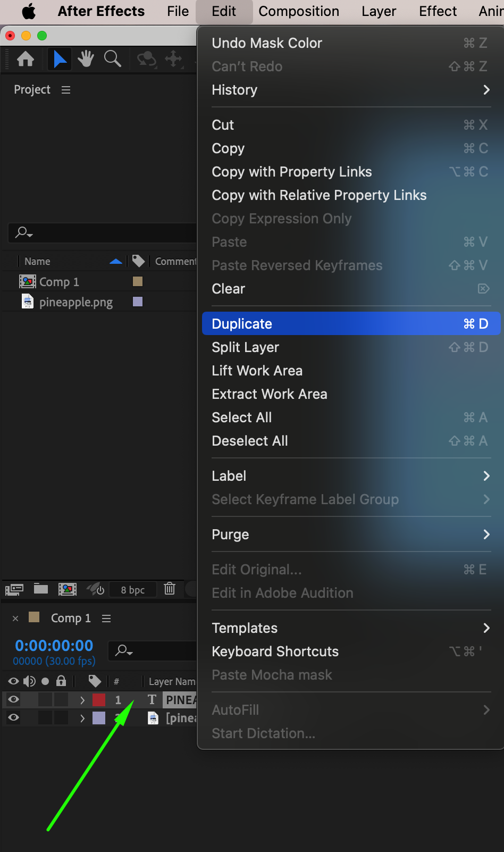Click the Home icon in toolbar
The width and height of the screenshot is (504, 852).
pos(26,59)
